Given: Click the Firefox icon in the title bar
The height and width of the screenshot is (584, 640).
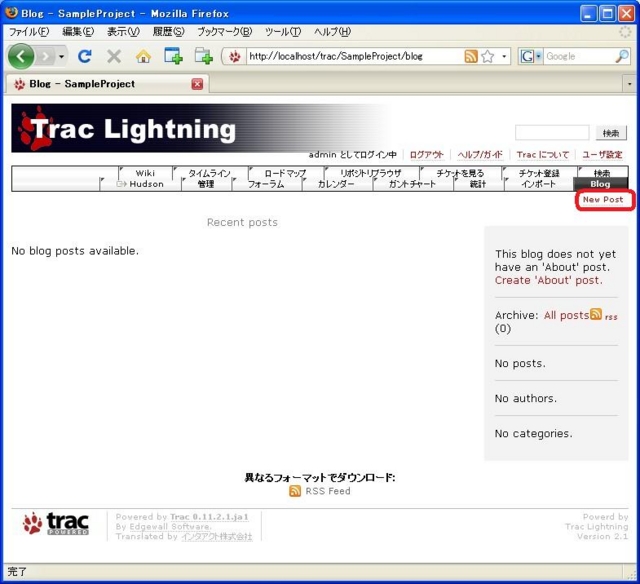Looking at the screenshot, I should pyautogui.click(x=11, y=13).
